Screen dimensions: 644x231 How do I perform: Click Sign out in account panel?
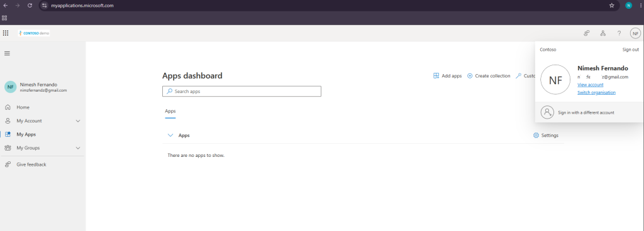pyautogui.click(x=630, y=50)
